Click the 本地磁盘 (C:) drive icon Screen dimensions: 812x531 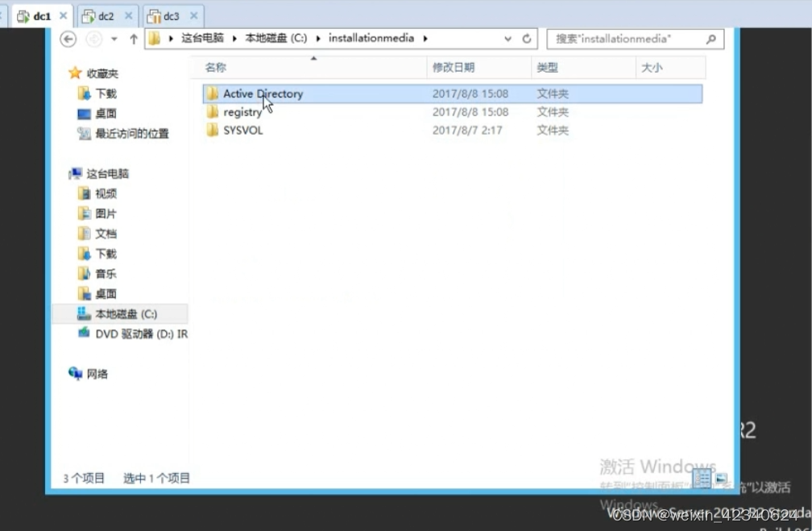[84, 313]
